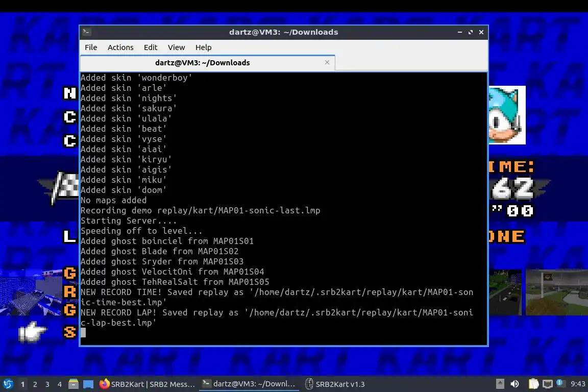Open the Lubuntu start menu icon
The image size is (588, 392).
click(8, 384)
